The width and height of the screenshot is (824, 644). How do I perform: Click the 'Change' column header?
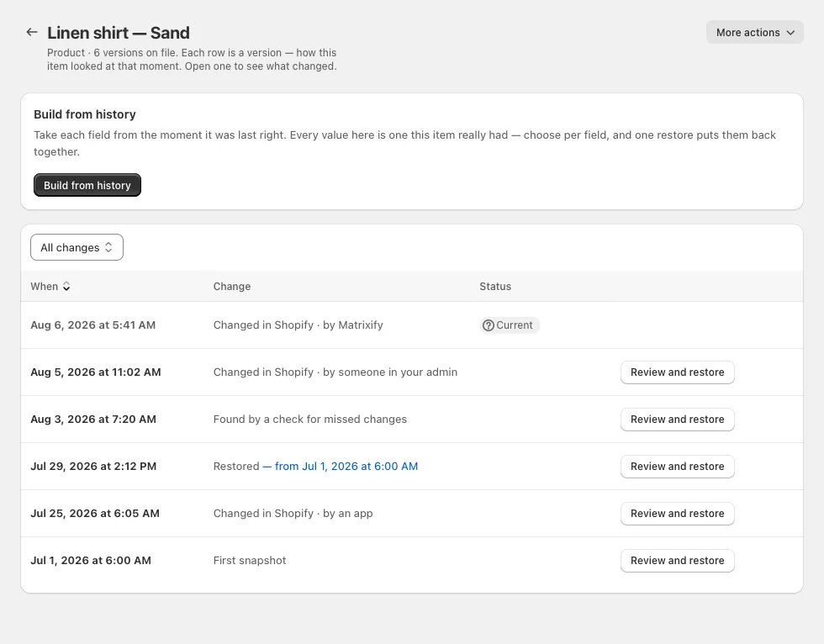(232, 287)
